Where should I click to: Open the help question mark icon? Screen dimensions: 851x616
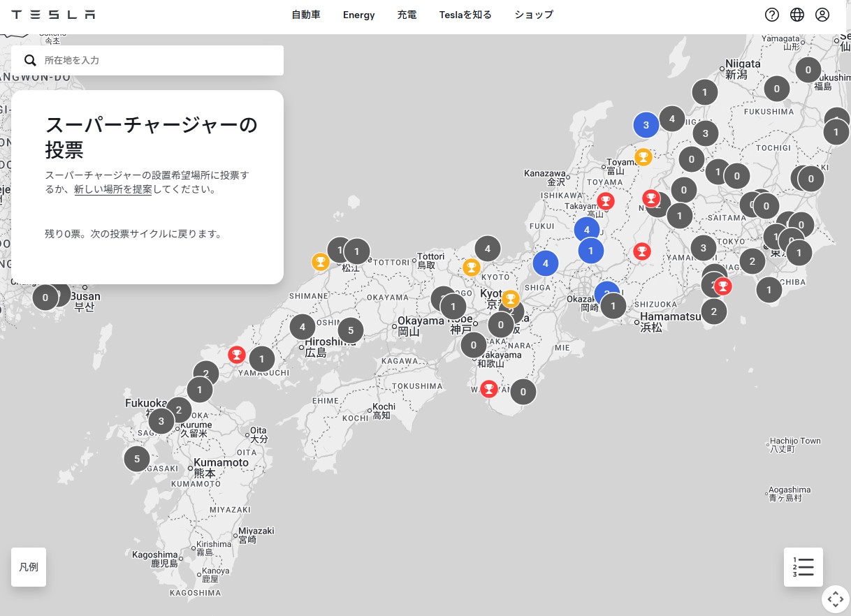point(772,15)
